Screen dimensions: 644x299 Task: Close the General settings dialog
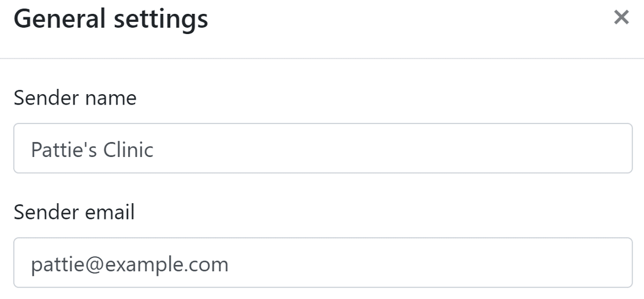click(x=621, y=18)
